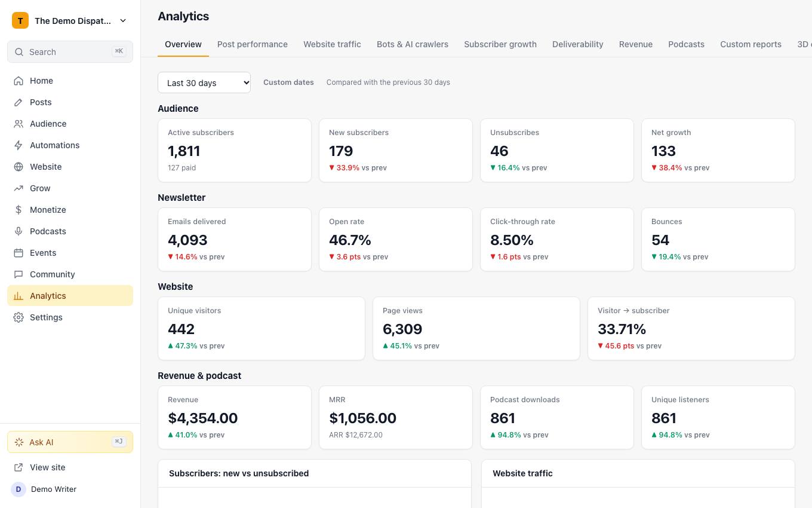Open Settings in the sidebar
The width and height of the screenshot is (812, 508).
coord(70,317)
